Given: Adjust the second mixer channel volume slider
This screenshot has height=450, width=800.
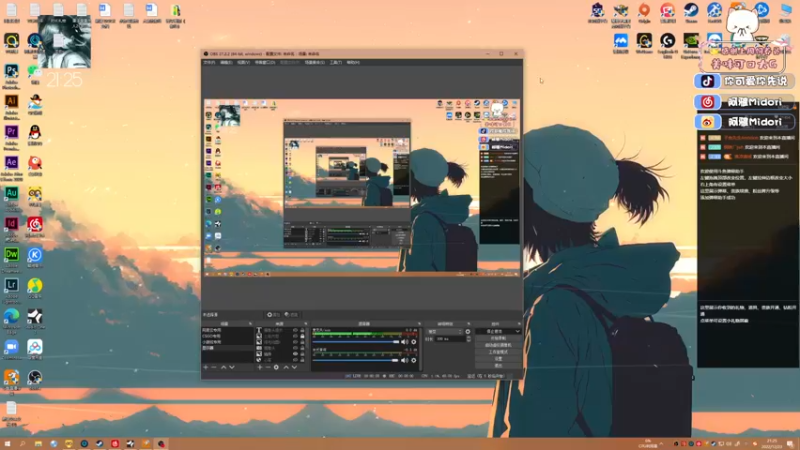Looking at the screenshot, I should coord(355,360).
